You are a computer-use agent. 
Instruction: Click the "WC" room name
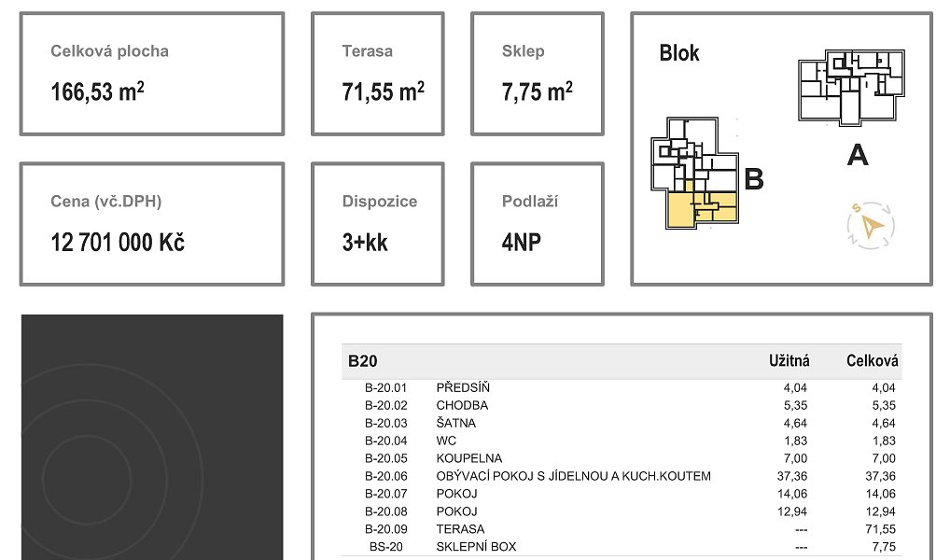(446, 441)
